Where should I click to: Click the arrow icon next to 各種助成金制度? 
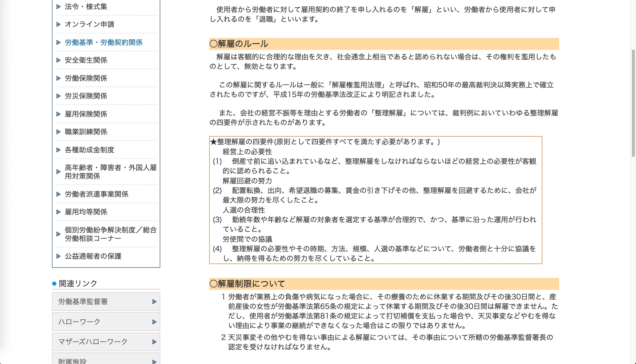coord(58,150)
